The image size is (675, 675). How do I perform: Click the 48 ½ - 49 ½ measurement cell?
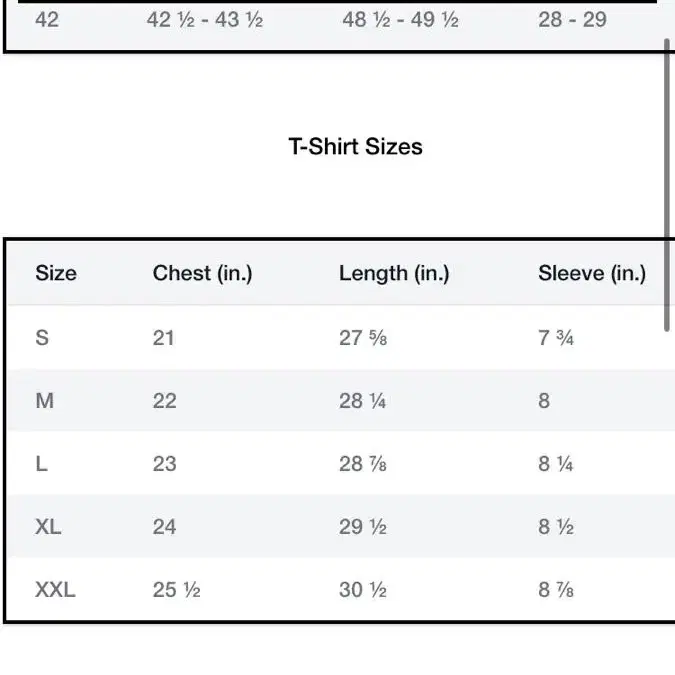tap(400, 20)
